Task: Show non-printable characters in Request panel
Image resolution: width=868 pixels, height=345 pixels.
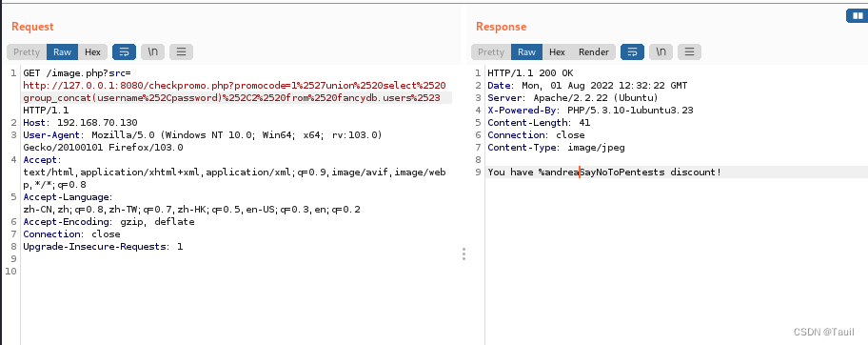Action: tap(153, 52)
